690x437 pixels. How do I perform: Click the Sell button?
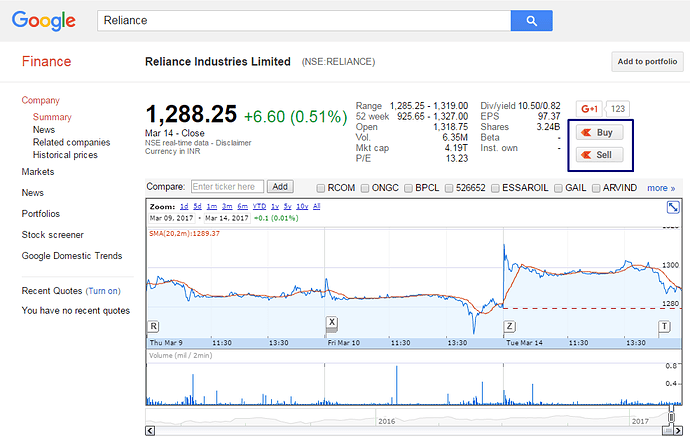(x=599, y=155)
